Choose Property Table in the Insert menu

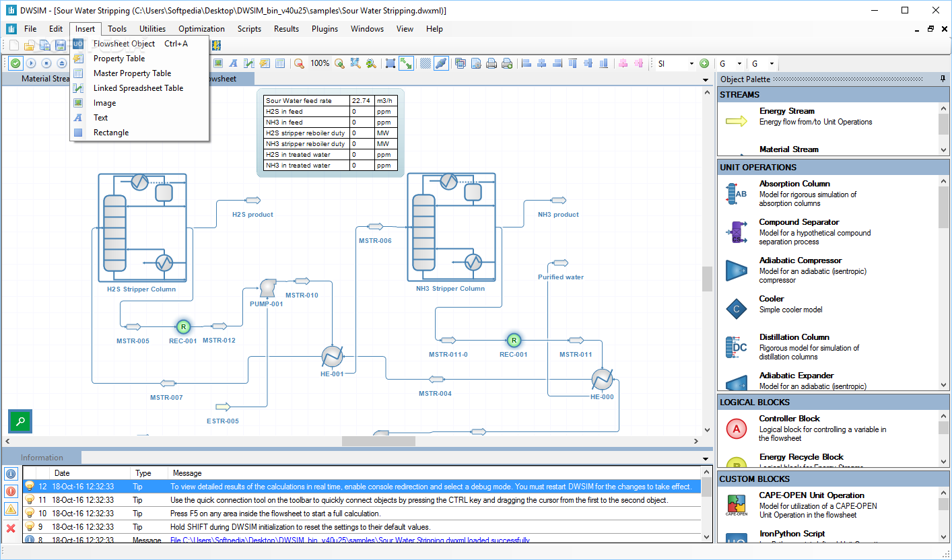coord(140,59)
